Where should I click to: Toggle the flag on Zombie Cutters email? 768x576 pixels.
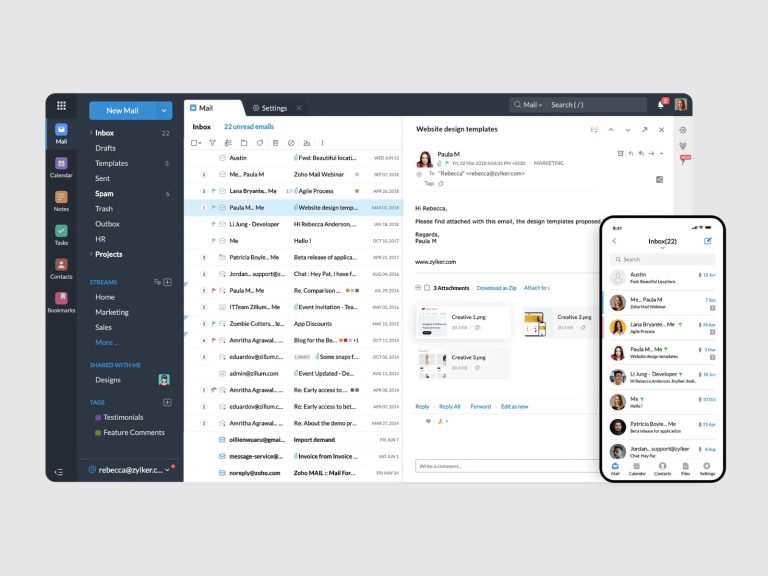coord(214,324)
